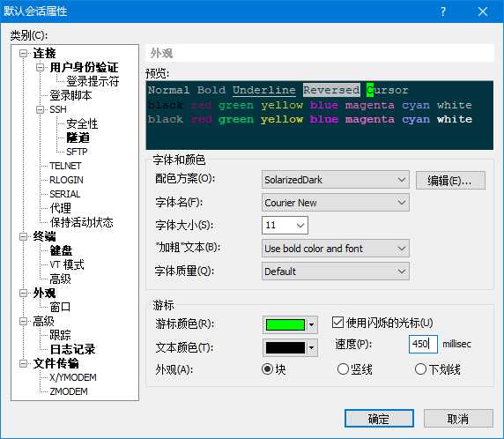Open the 加粗文本 bold color dropdown
This screenshot has height=439, width=504.
pos(335,249)
